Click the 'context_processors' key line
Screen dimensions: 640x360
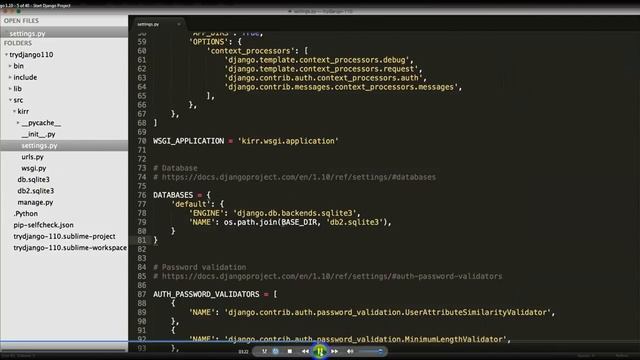coord(257,51)
